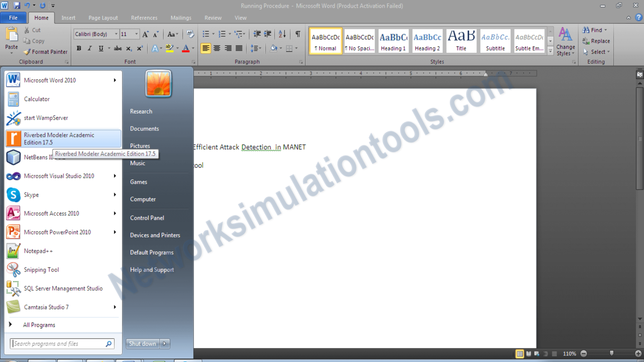The image size is (644, 362).
Task: Enable center text alignment
Action: (x=217, y=48)
